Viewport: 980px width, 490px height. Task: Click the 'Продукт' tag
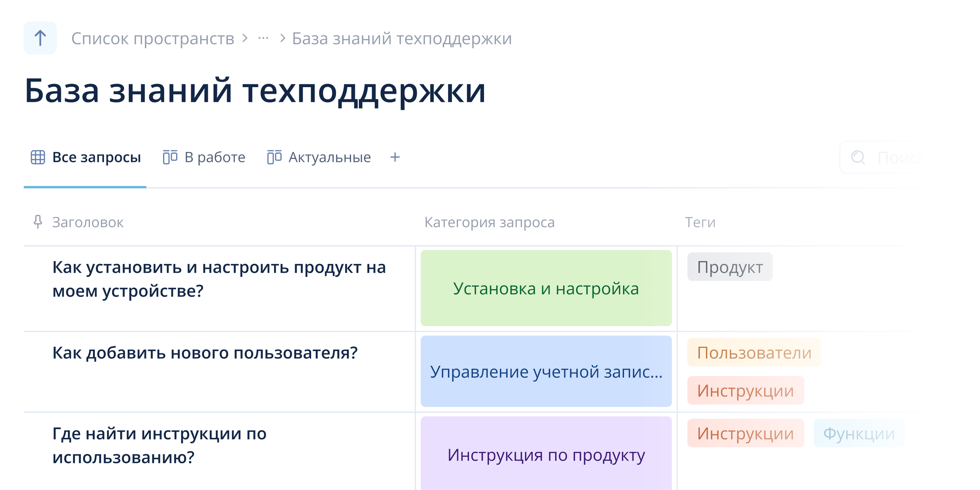[x=730, y=267]
